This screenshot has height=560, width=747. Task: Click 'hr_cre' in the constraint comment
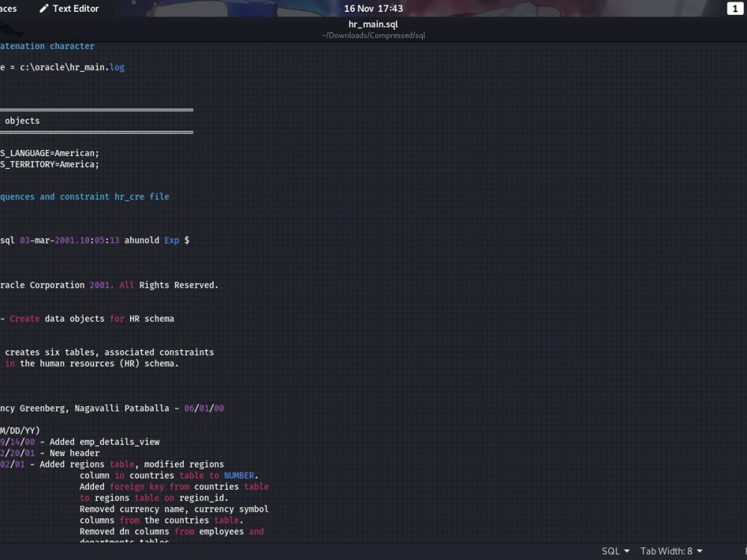point(129,196)
